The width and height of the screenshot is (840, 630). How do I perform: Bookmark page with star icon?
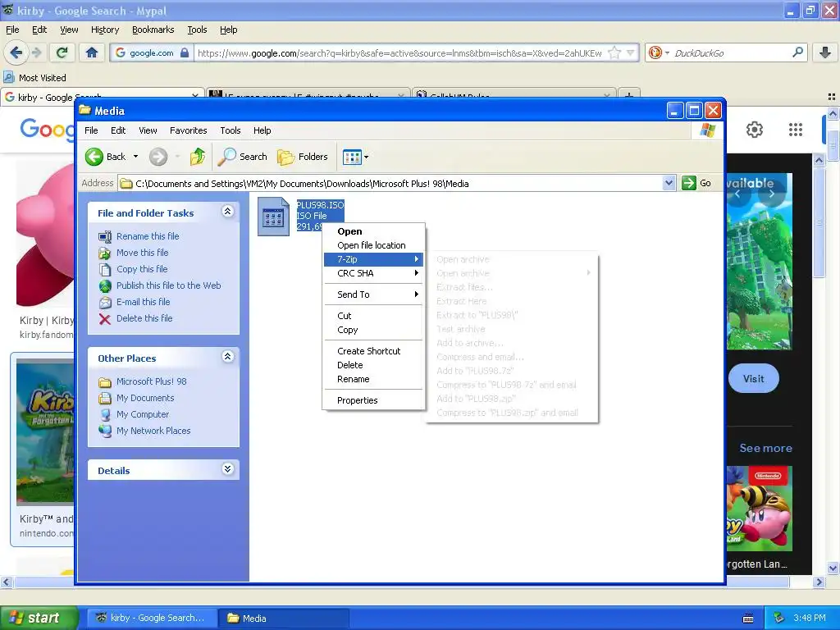614,53
